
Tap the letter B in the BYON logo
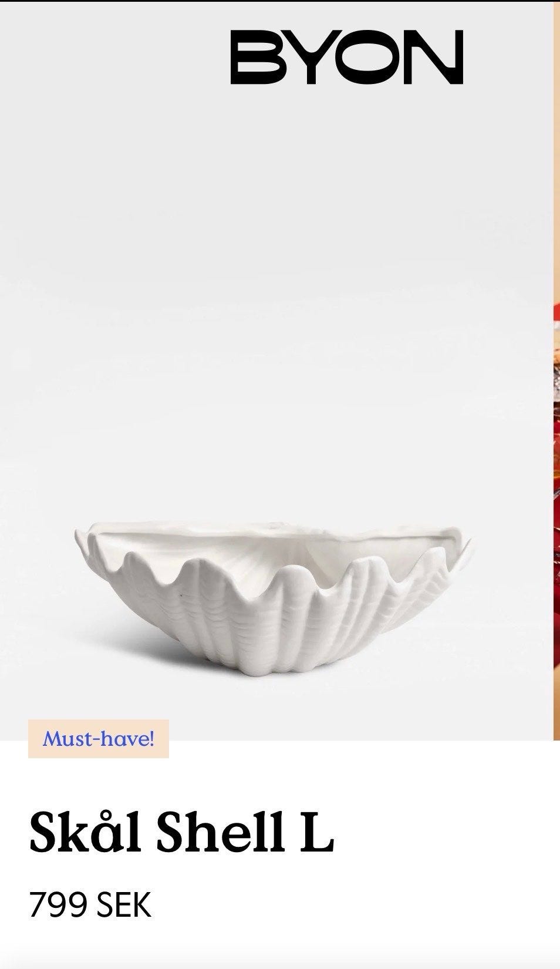pyautogui.click(x=257, y=57)
